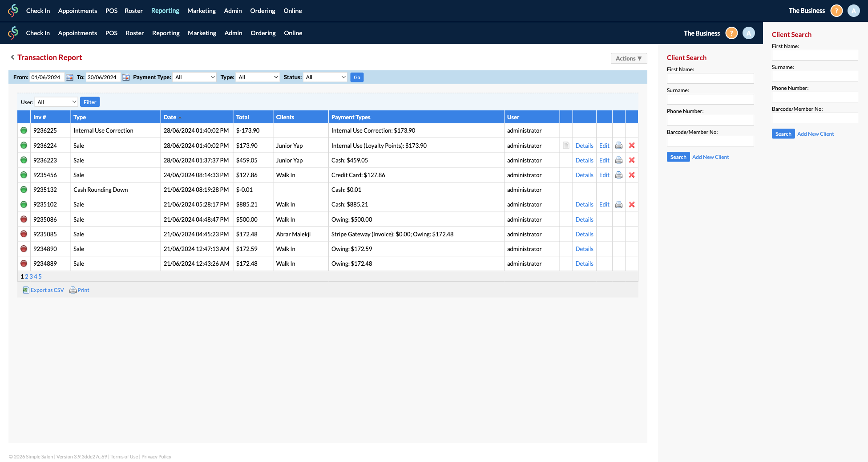Viewport: 868px width, 462px height.
Task: Click the Surname input field
Action: click(711, 99)
